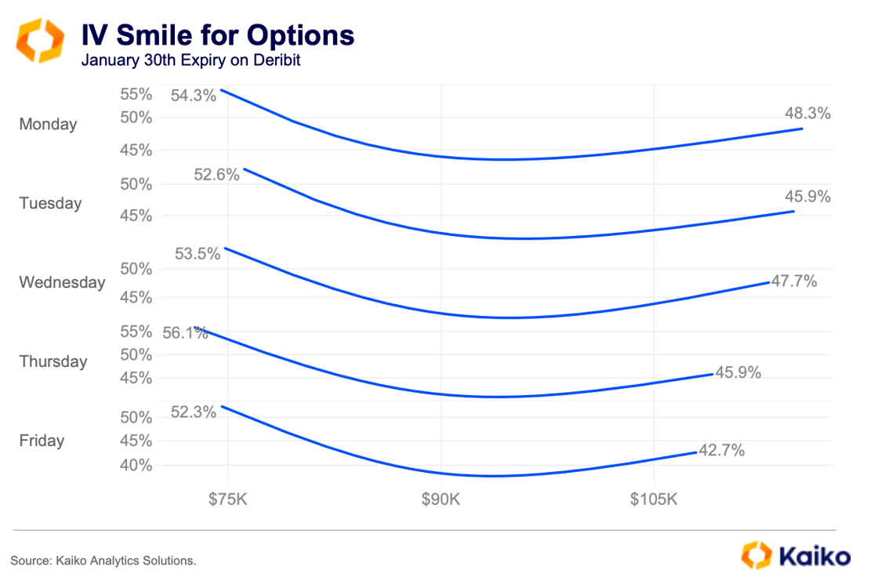Click the $105K x-axis tick label
Viewport: 878px width, 588px height.
(x=654, y=499)
